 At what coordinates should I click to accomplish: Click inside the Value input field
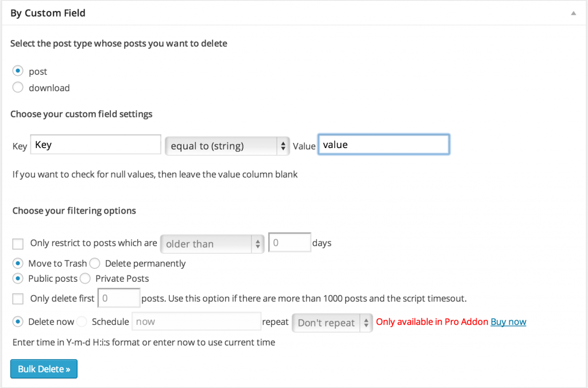point(383,144)
